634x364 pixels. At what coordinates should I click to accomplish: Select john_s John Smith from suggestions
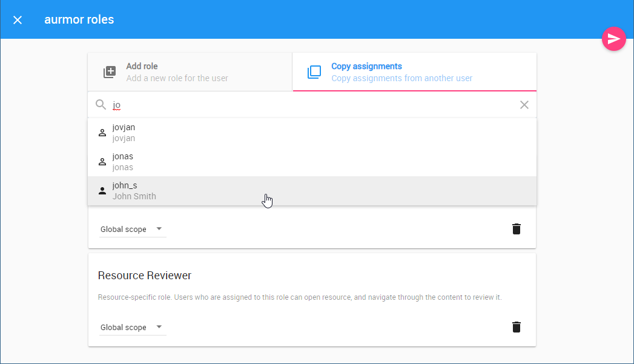[x=312, y=191]
